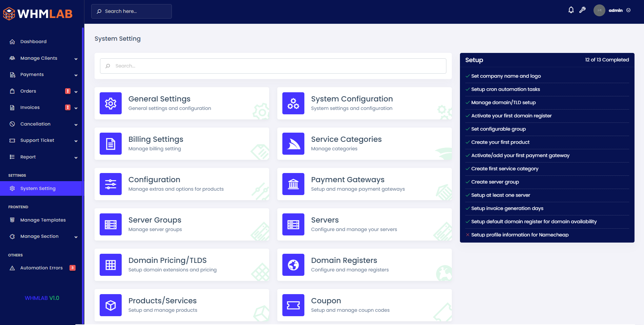Click the Domain Registers globe icon
The width and height of the screenshot is (644, 325).
(x=293, y=265)
